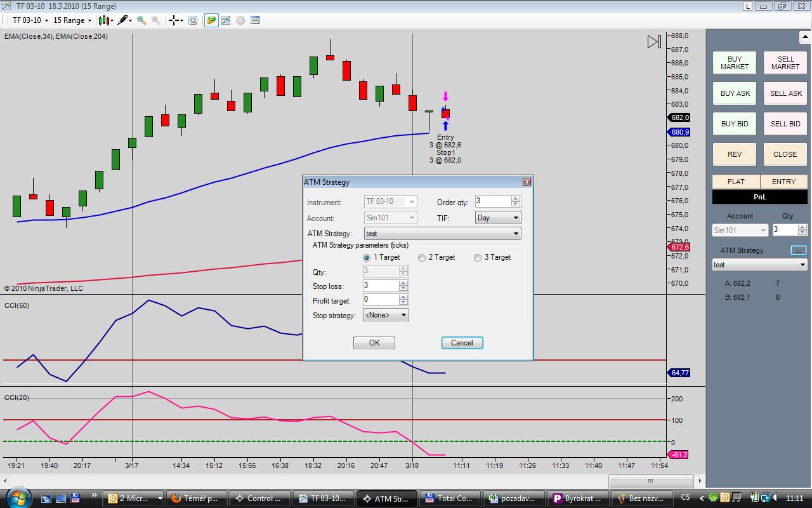Open the indicators chart icon
This screenshot has height=508, width=812.
tap(226, 20)
